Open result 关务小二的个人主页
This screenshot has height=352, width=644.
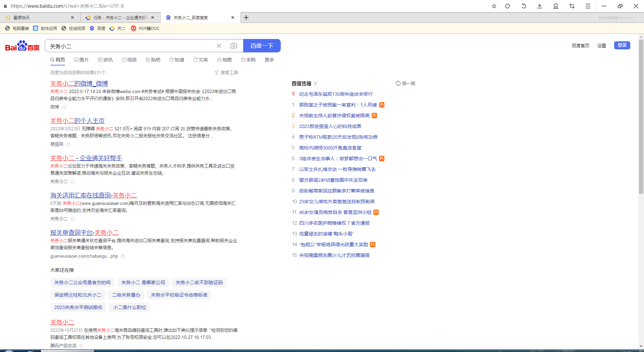[77, 121]
